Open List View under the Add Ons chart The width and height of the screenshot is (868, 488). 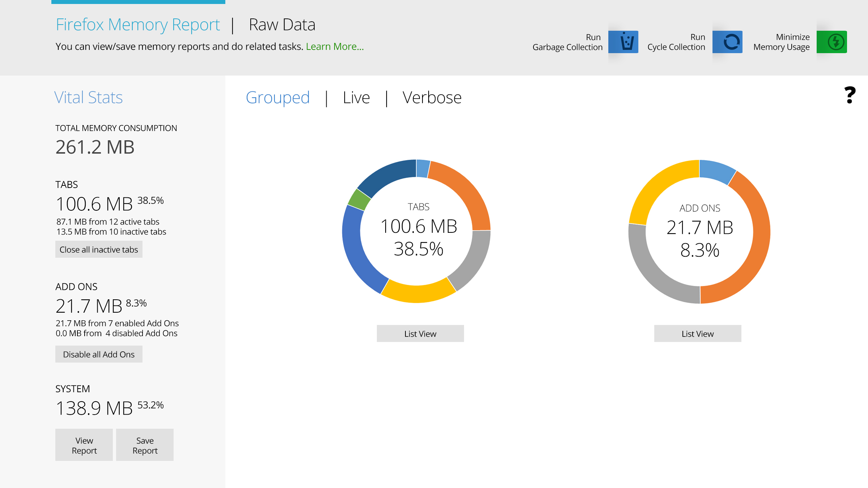698,334
